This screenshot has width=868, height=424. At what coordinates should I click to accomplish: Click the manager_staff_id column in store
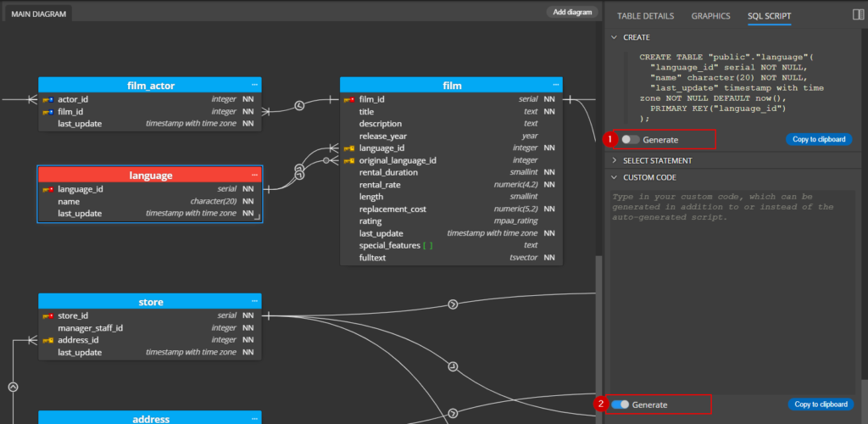point(150,328)
